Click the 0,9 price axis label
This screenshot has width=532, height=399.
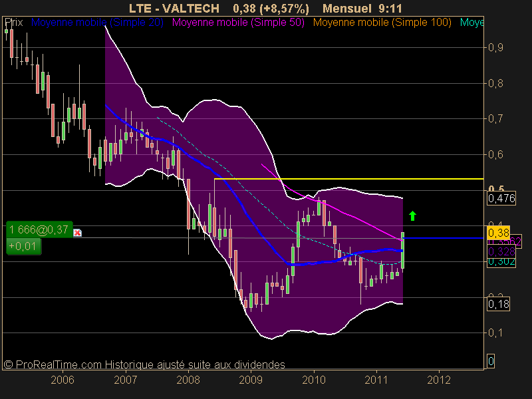(495, 47)
